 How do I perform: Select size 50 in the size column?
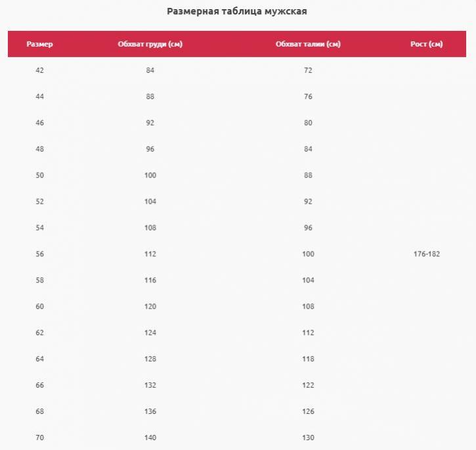point(39,175)
